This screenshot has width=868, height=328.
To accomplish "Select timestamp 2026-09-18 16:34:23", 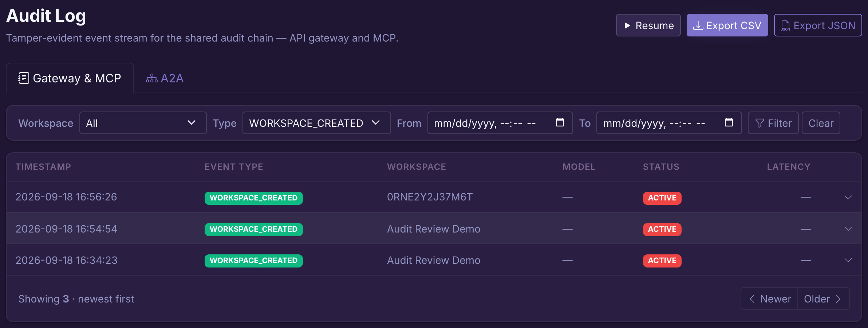I will (67, 260).
